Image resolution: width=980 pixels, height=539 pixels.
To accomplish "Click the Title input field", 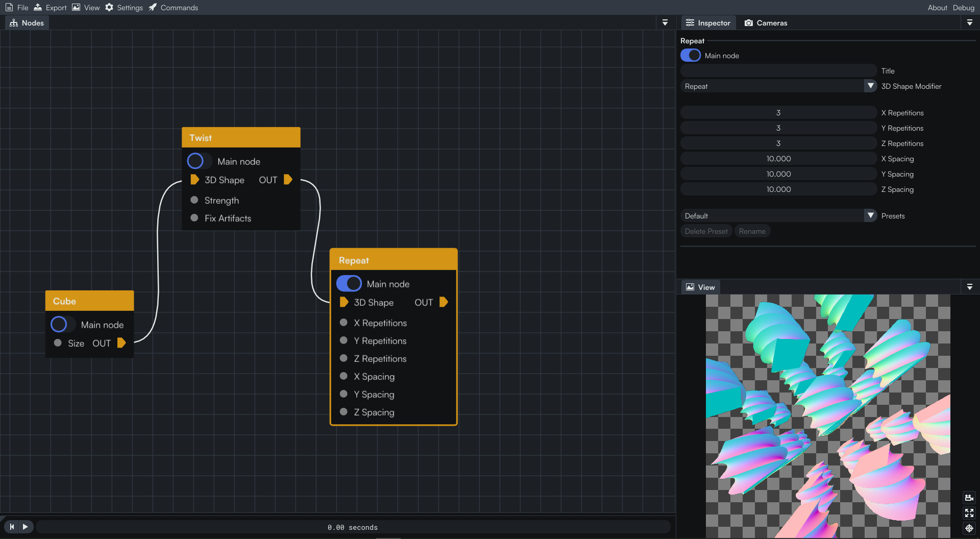I will point(778,71).
